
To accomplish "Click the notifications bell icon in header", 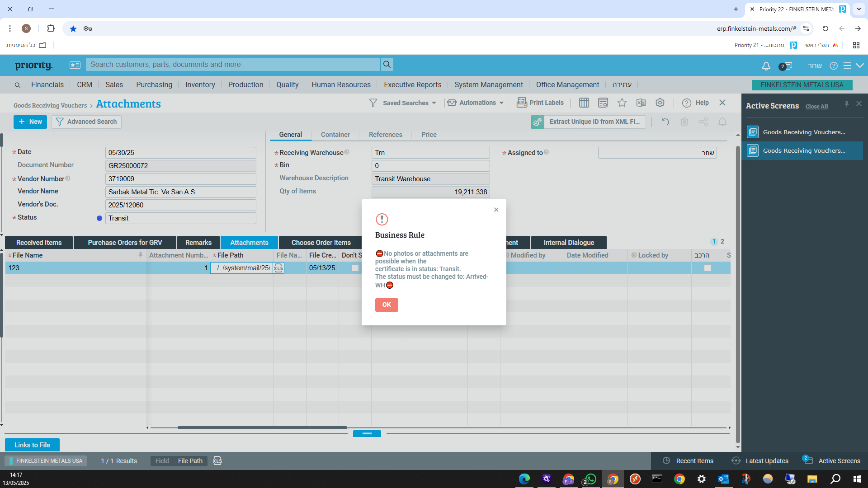I will pos(766,66).
